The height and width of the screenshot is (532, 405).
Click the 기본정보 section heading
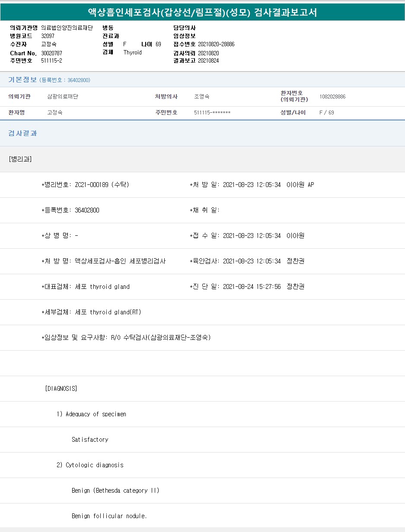[x=22, y=80]
